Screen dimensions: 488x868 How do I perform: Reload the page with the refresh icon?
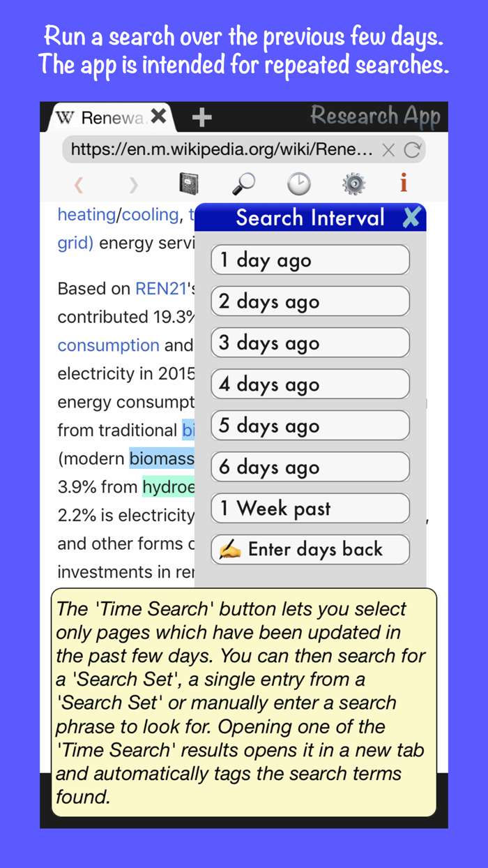pos(412,149)
